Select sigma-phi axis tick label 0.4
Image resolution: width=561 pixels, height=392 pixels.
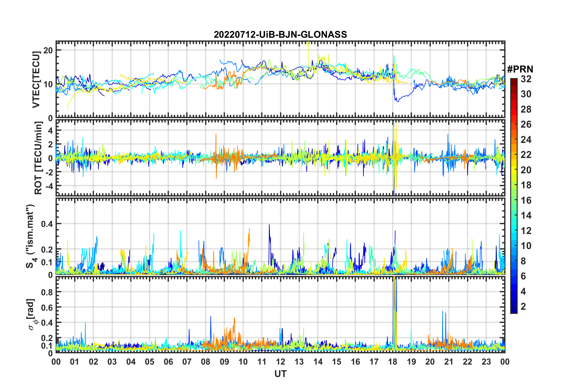coord(47,323)
